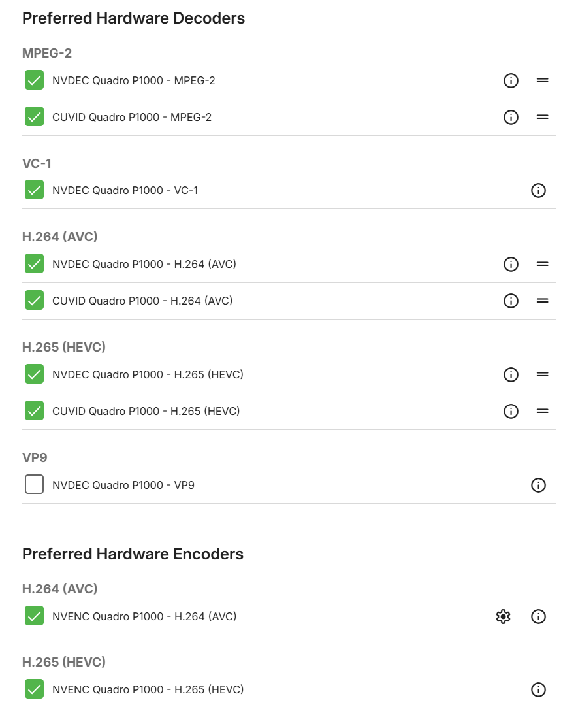
Task: Disable CUVID Quadro P1000 H.264 (AVC) decoder
Action: click(x=35, y=300)
